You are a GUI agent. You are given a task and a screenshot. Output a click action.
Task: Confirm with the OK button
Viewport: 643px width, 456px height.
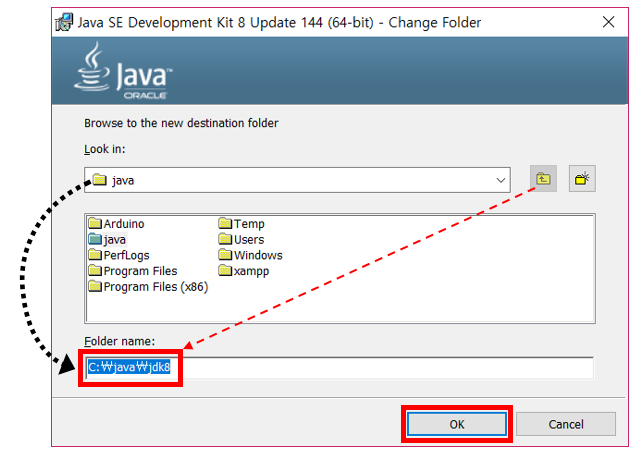[x=457, y=424]
